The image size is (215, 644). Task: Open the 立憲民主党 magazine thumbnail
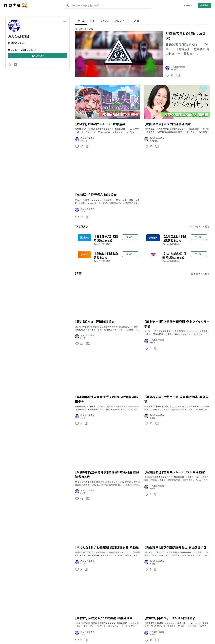153,238
